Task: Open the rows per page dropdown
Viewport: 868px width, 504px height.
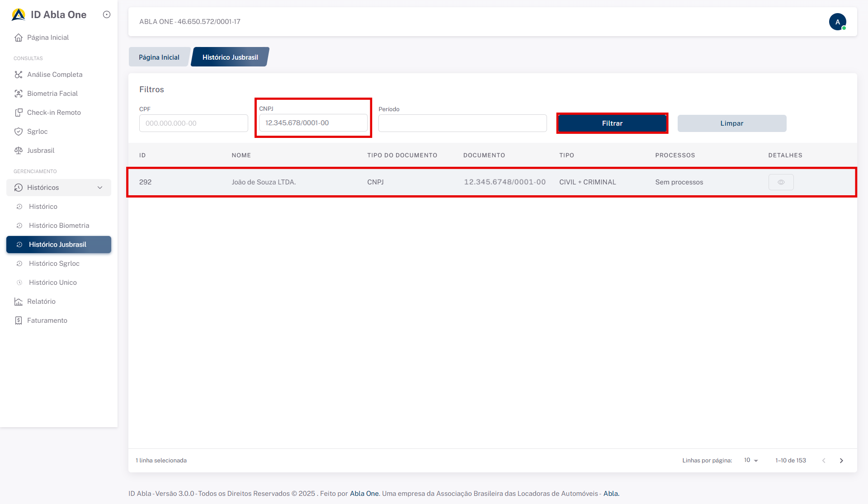Action: pyautogui.click(x=751, y=460)
